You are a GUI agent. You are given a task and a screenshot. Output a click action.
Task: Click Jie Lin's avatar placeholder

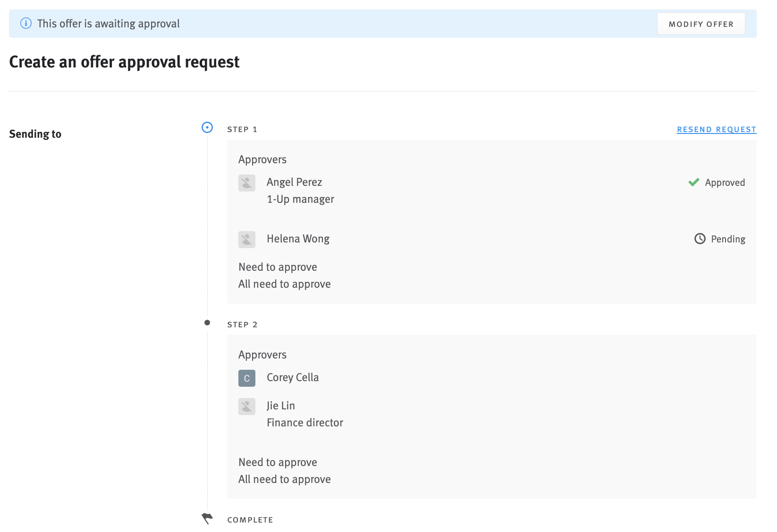246,406
